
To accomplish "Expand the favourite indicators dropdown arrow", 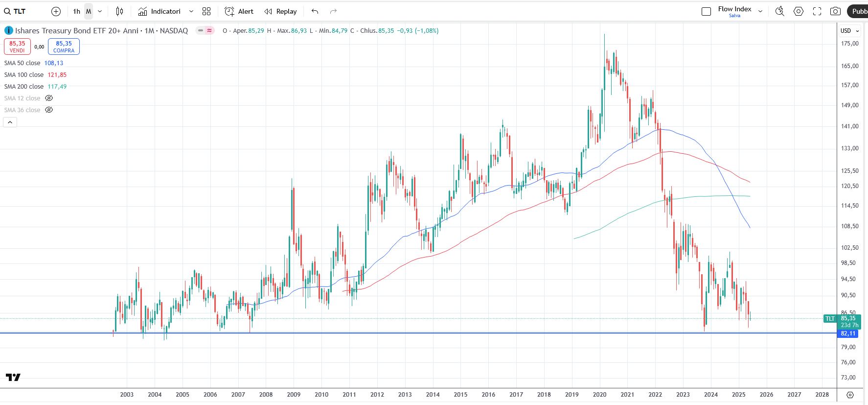I will (191, 11).
